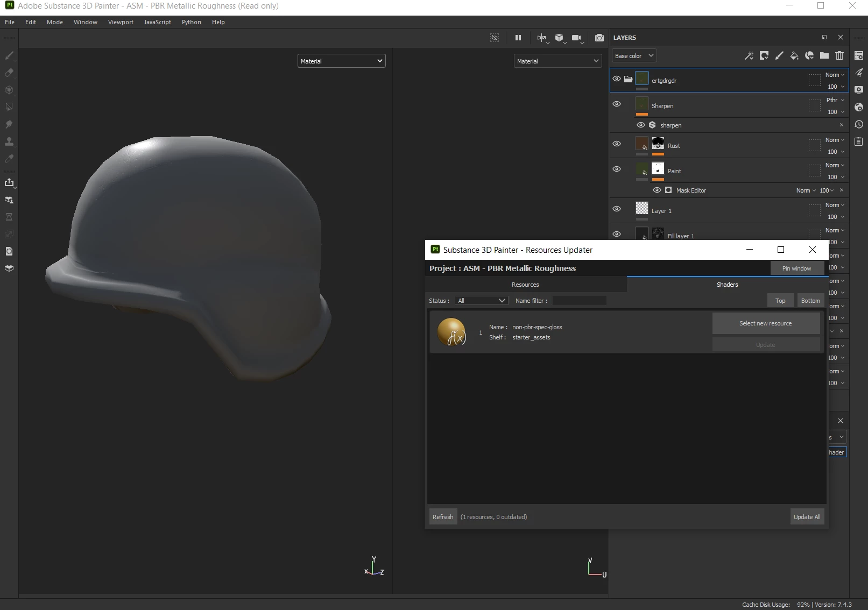This screenshot has width=868, height=610.
Task: Click the Update All button
Action: tap(807, 517)
